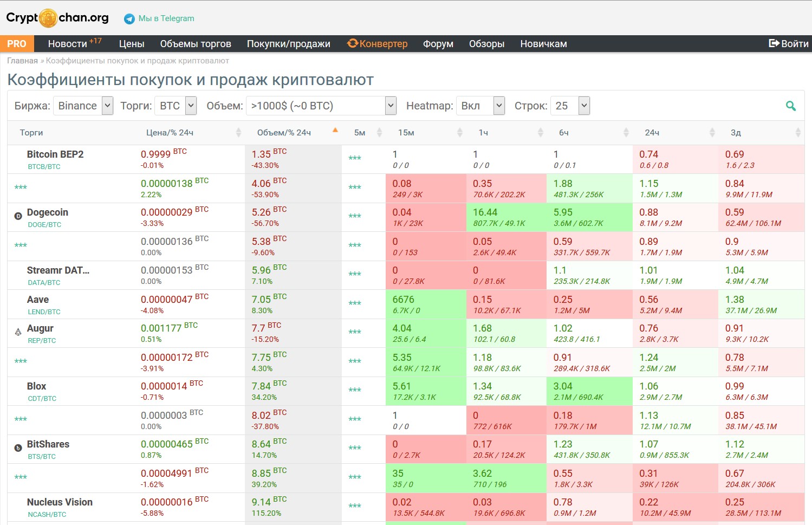The width and height of the screenshot is (812, 525).
Task: Open the BTS/BTC pair link
Action: pos(42,457)
